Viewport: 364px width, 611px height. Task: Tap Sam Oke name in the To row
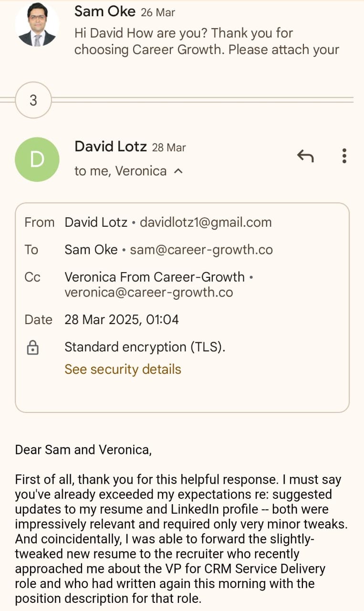click(x=91, y=250)
